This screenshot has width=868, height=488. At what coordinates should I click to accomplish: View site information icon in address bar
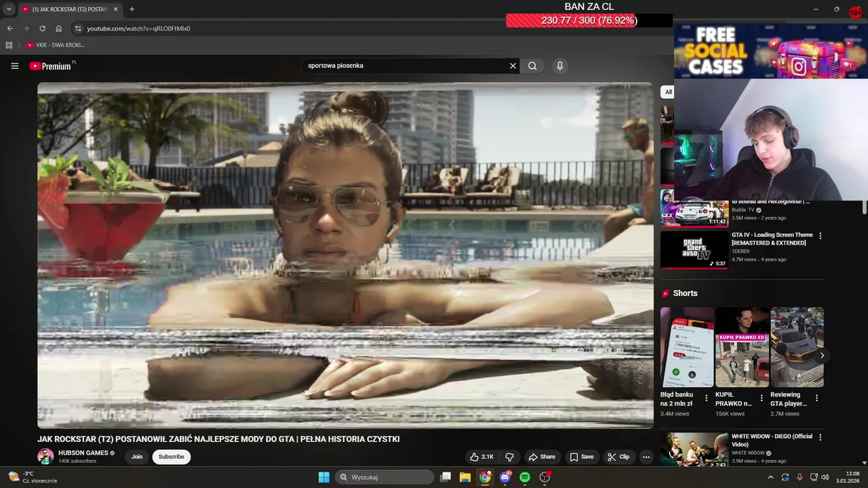pos(78,28)
